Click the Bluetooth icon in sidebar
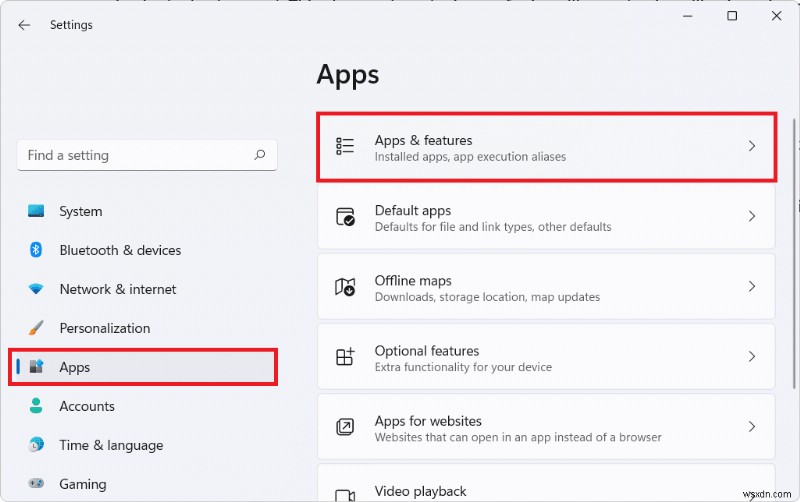This screenshot has height=502, width=800. pos(36,250)
